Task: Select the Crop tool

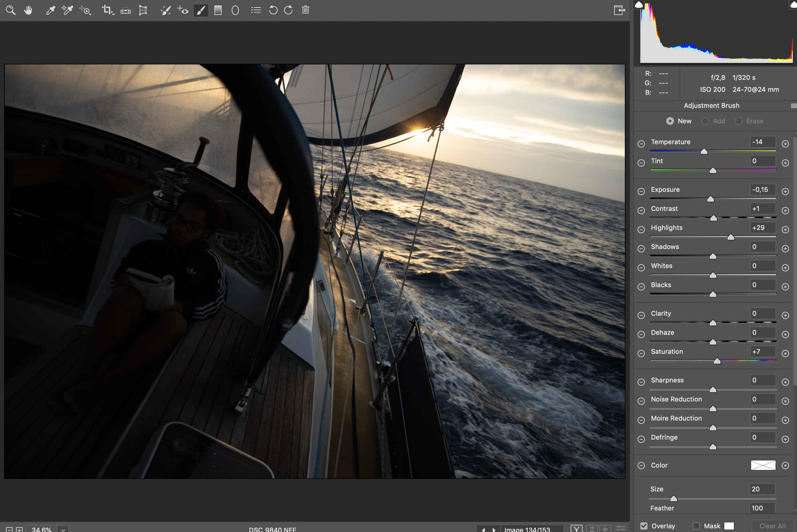Action: pyautogui.click(x=106, y=10)
